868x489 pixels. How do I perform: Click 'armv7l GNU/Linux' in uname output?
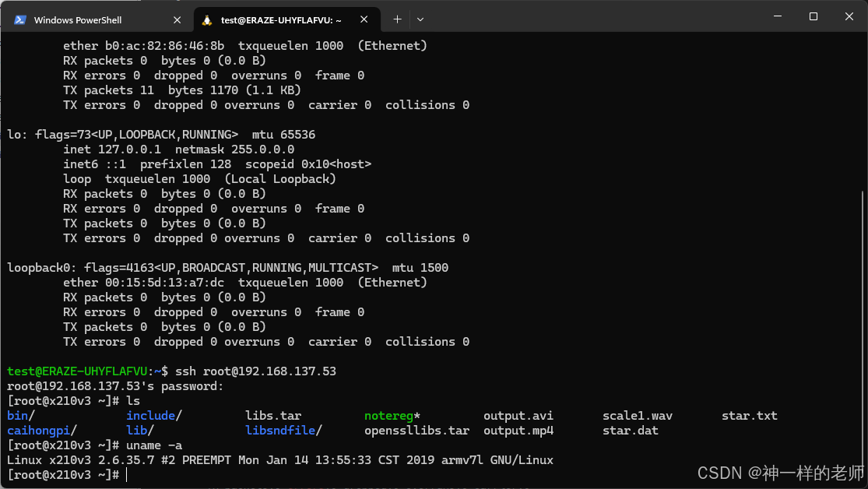tap(497, 460)
